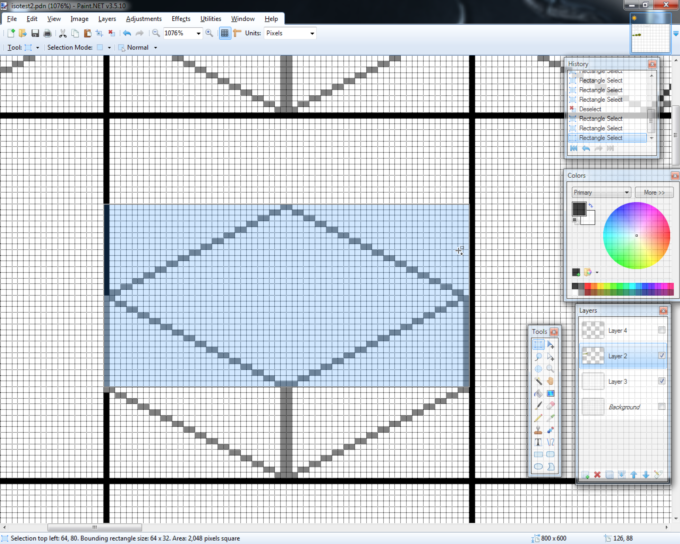Viewport: 680px width, 544px height.
Task: Zoom out with the minus magnifier icon
Action: 156,33
